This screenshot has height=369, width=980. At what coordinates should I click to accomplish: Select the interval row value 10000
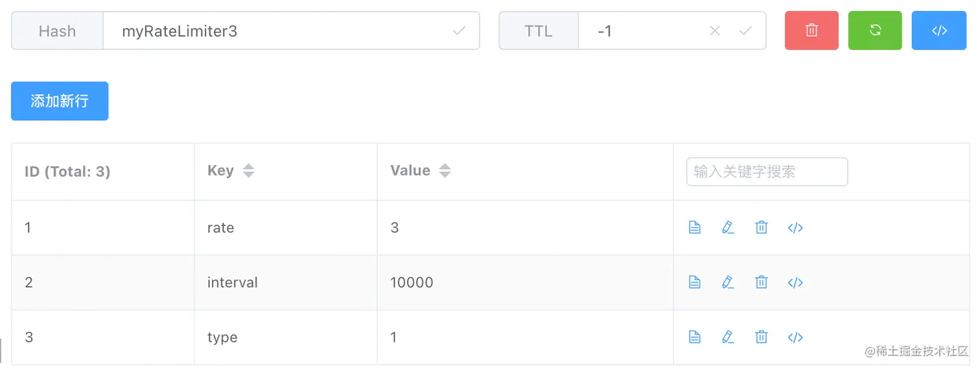tap(412, 282)
